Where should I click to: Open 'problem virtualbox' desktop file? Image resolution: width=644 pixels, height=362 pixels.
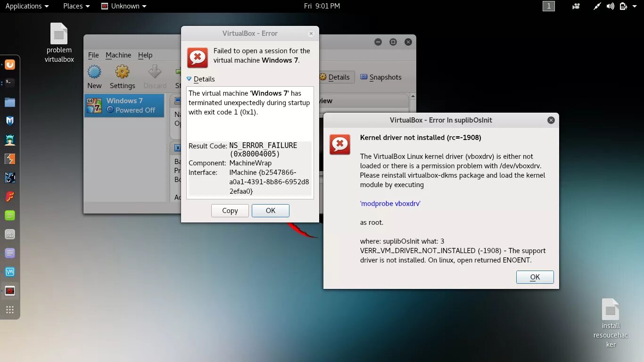[x=59, y=43]
